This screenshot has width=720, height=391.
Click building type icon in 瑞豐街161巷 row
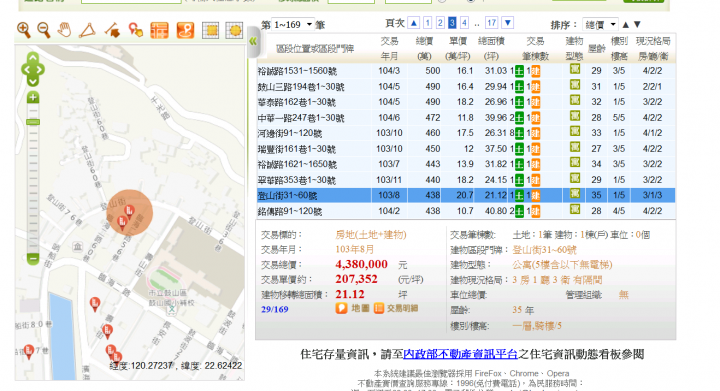tap(575, 147)
